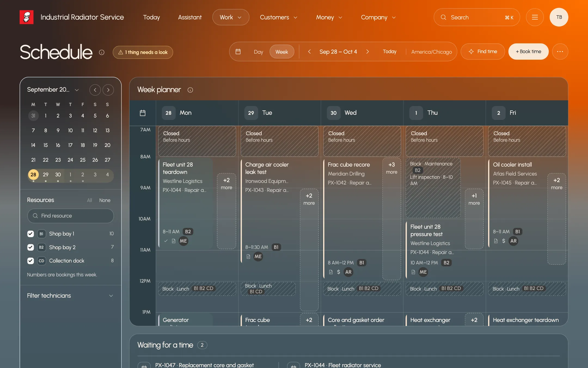Open the Today nav item

[151, 17]
